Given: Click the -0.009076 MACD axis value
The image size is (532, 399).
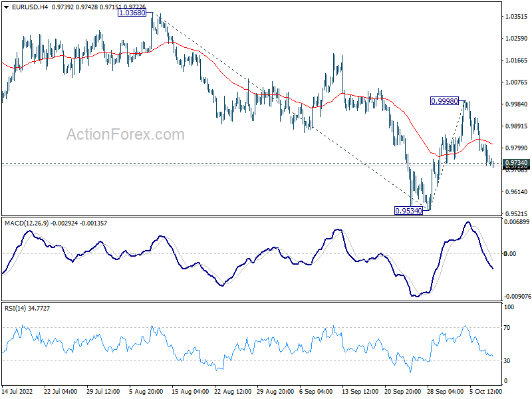Looking at the screenshot, I should (x=517, y=296).
